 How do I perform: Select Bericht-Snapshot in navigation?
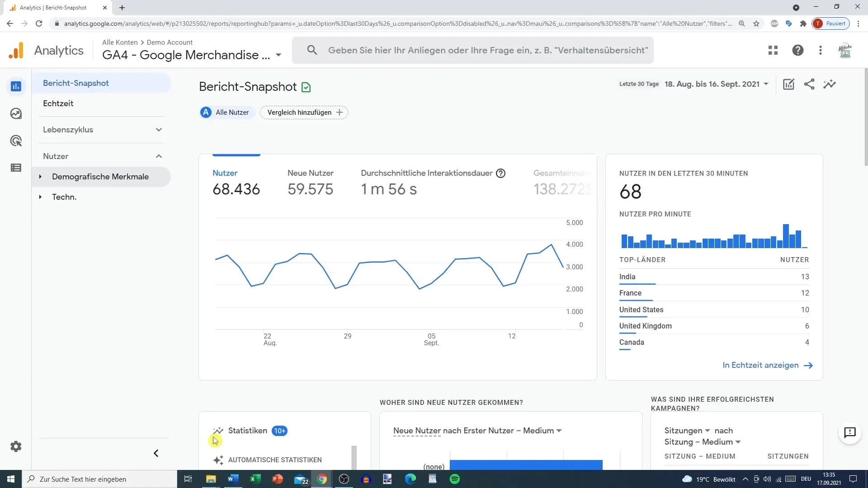[101, 83]
